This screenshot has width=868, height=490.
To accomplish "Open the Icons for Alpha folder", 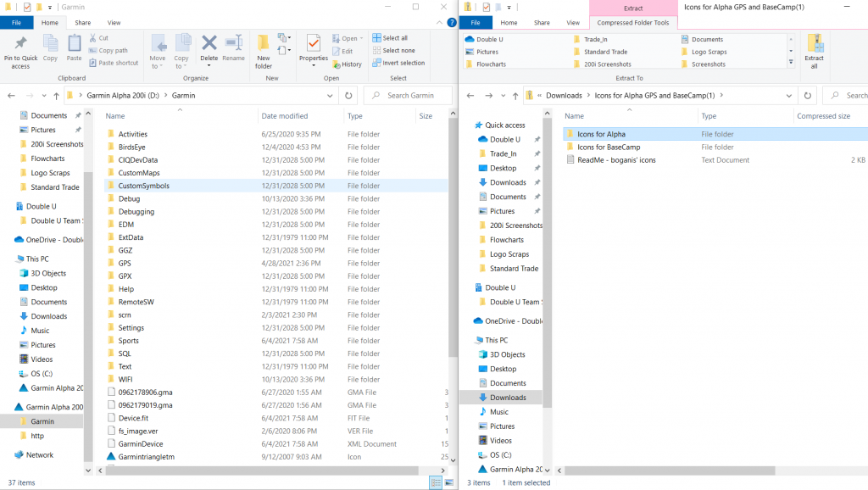I will 601,134.
